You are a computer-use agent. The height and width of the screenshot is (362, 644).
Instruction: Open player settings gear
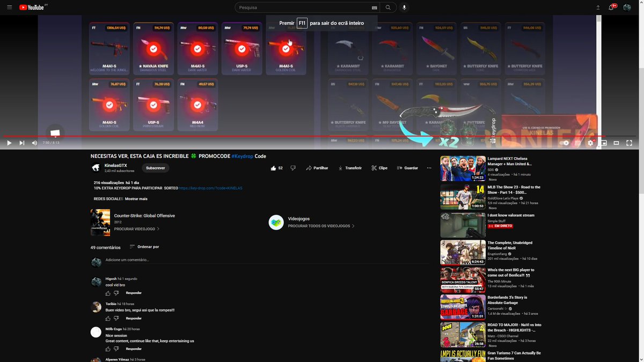tap(590, 143)
